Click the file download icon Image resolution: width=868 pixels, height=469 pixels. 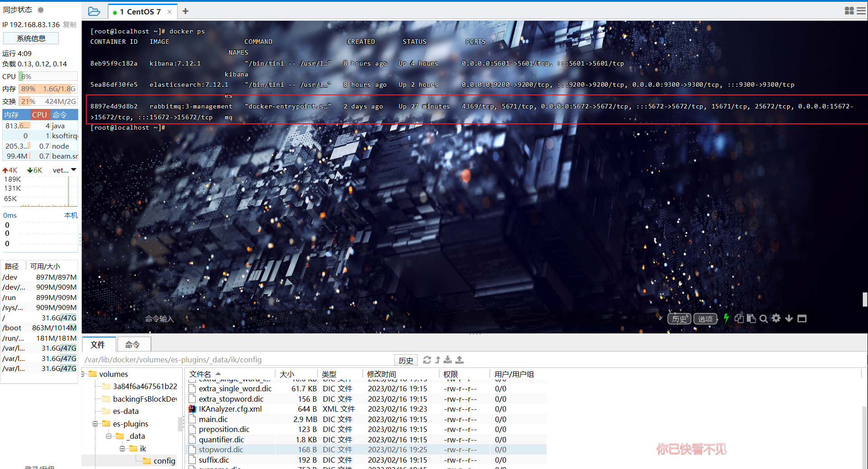click(448, 360)
